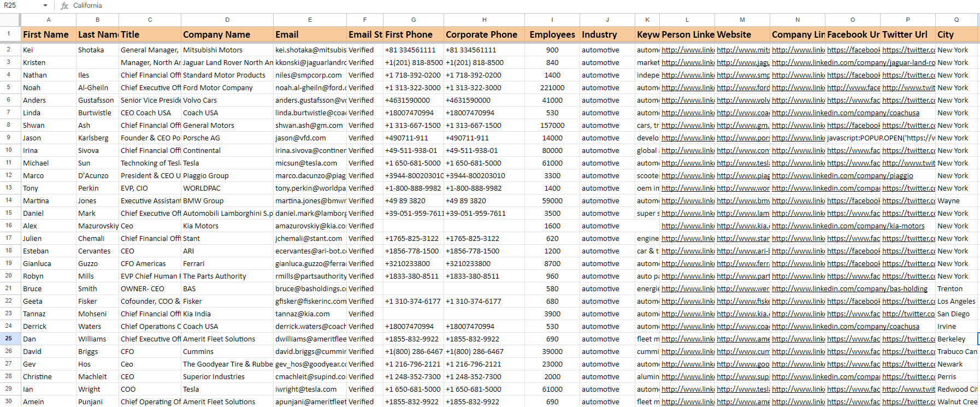Select phone cell +1 310-374-6177 in First Phone
The width and height of the screenshot is (980, 407).
click(x=414, y=301)
